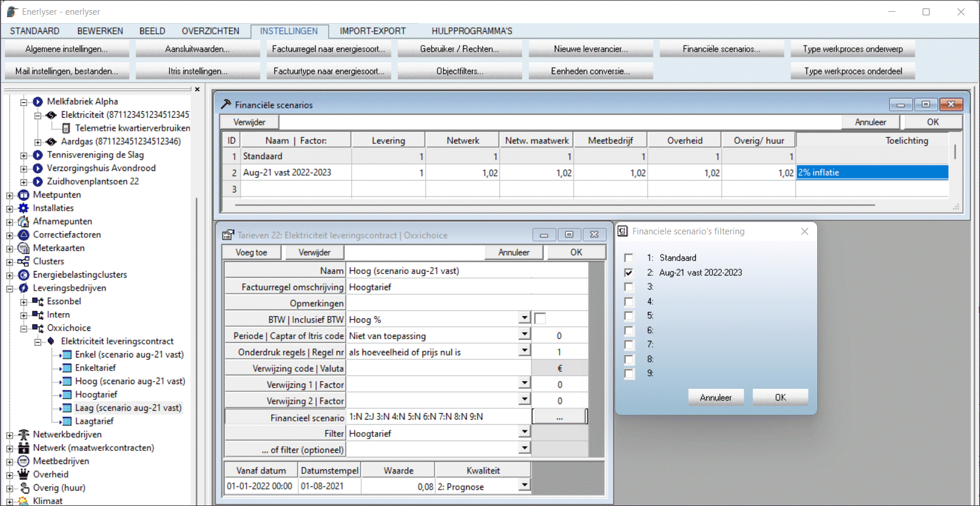The image size is (980, 506).
Task: Click Annuleer in the scenario filtering dialog
Action: (715, 398)
